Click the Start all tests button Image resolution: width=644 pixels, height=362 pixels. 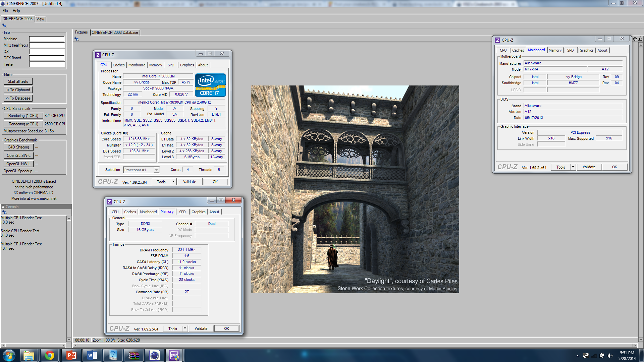tap(18, 81)
